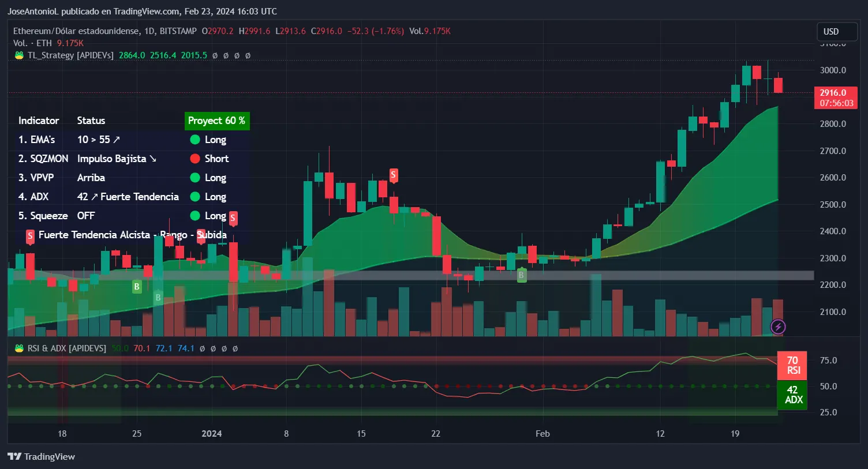Click the TradingView logo icon
The image size is (868, 469).
[14, 456]
